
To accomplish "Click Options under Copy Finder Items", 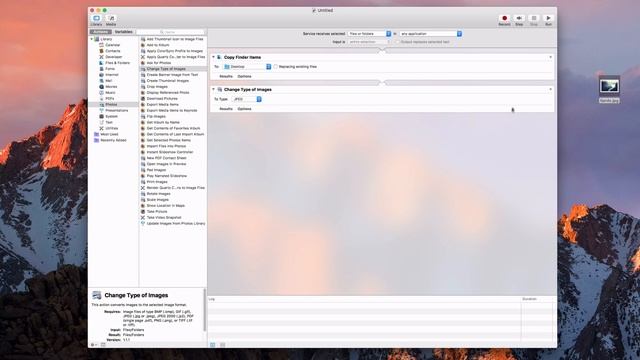I will pyautogui.click(x=244, y=76).
